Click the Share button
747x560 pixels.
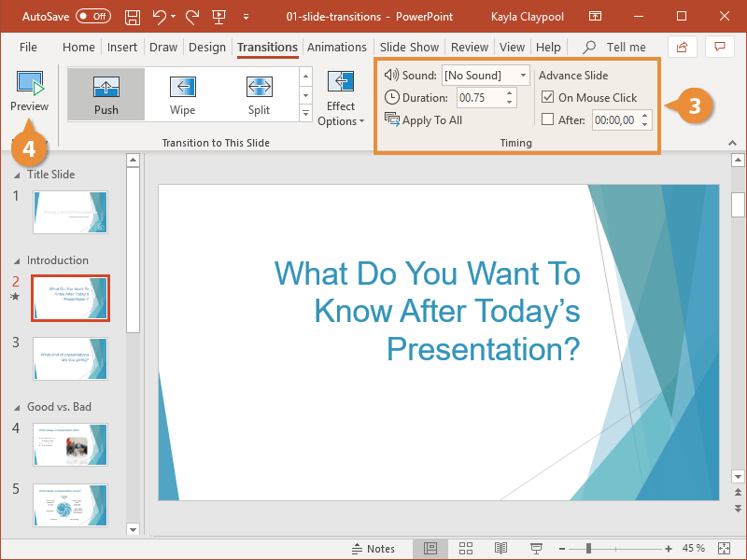pos(681,46)
